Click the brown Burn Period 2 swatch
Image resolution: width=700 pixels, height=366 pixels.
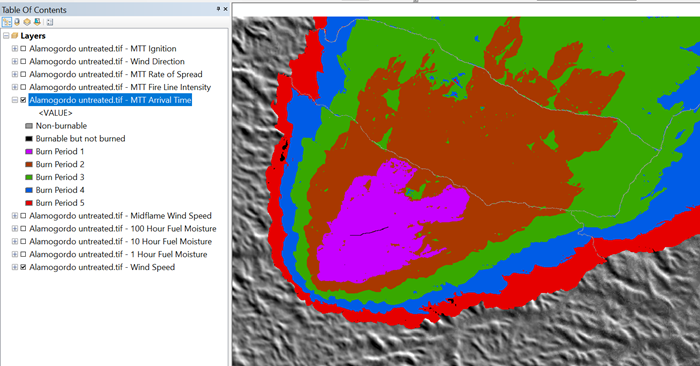tap(29, 165)
